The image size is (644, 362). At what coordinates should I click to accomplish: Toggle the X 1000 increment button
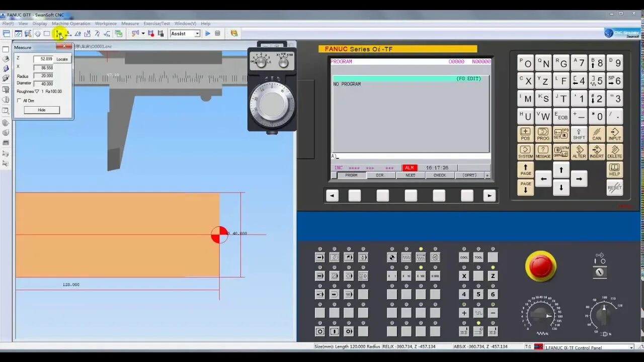435,276
